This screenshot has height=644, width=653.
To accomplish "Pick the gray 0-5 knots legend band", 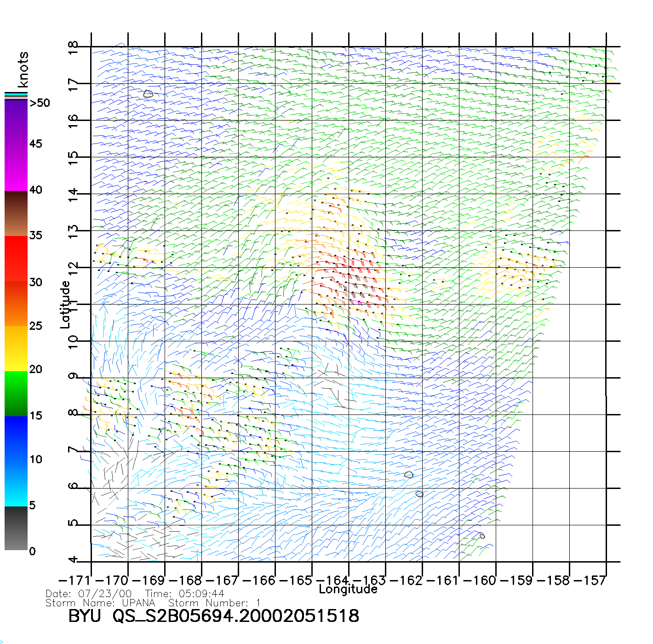I will point(16,528).
